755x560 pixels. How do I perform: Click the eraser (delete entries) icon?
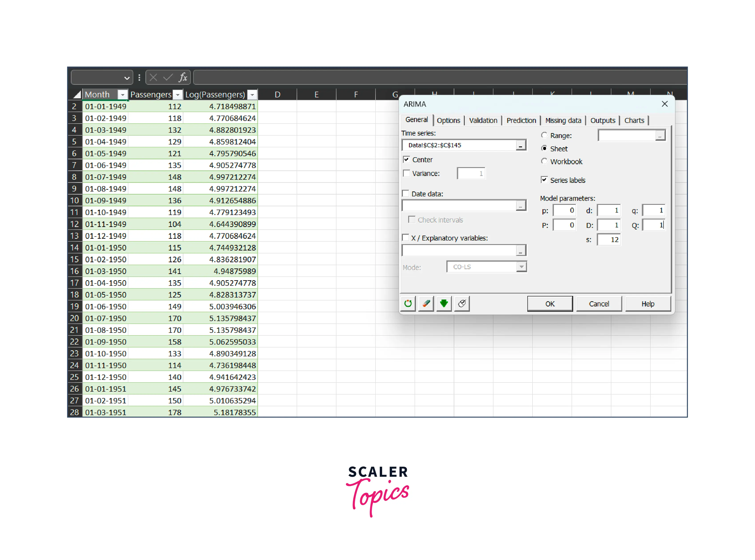426,303
